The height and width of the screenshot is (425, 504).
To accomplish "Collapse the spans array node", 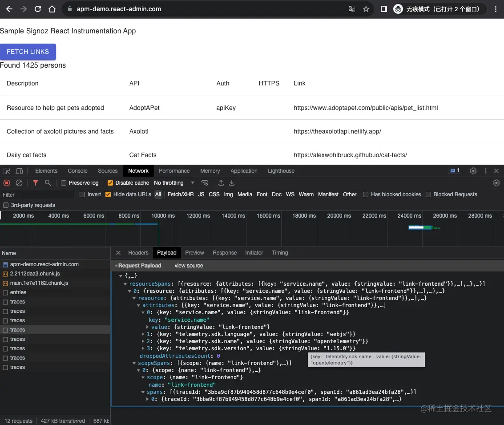I will pyautogui.click(x=143, y=392).
